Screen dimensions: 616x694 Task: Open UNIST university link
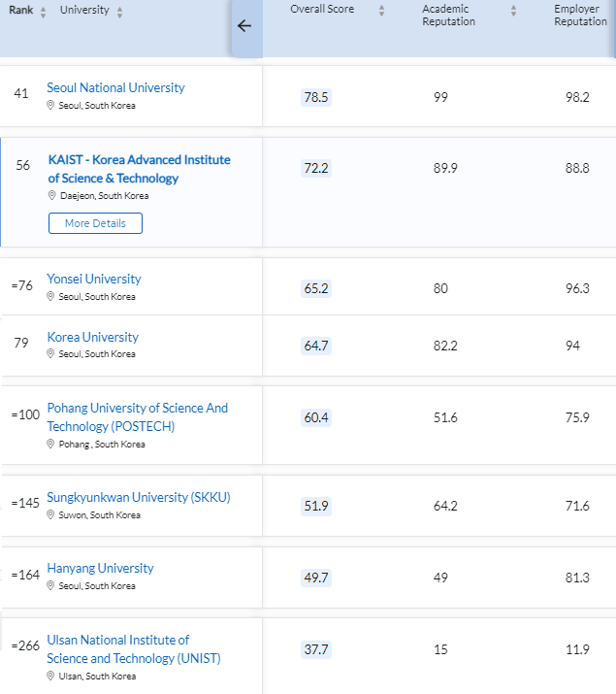point(134,648)
